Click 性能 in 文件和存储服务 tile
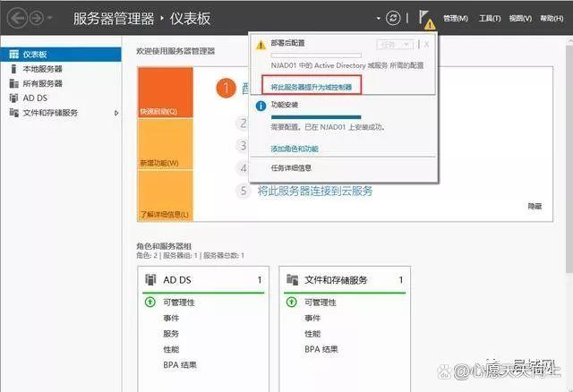Image resolution: width=573 pixels, height=392 pixels. 312,334
